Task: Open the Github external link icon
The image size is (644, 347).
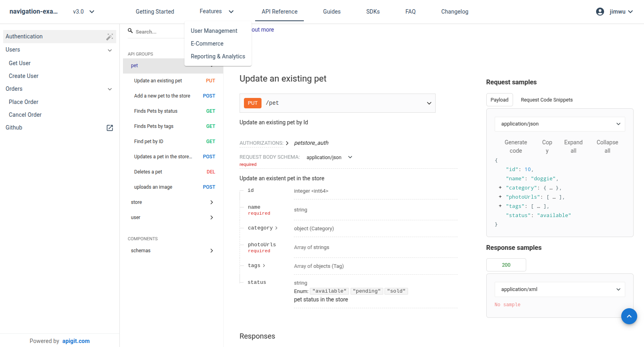Action: pos(110,128)
